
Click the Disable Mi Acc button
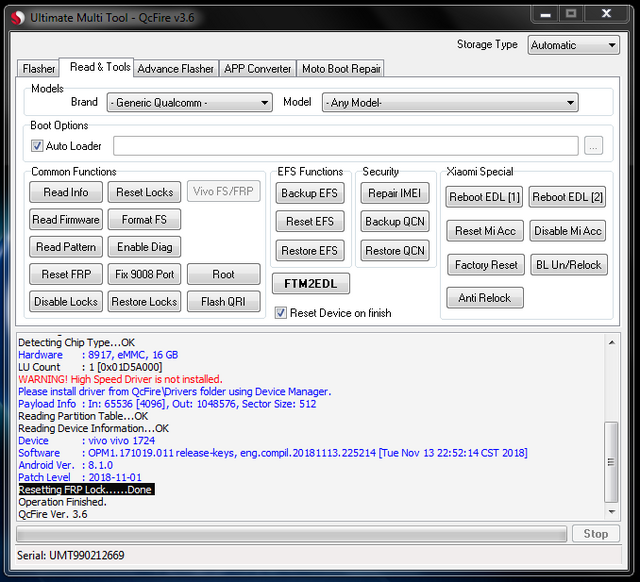coord(568,231)
